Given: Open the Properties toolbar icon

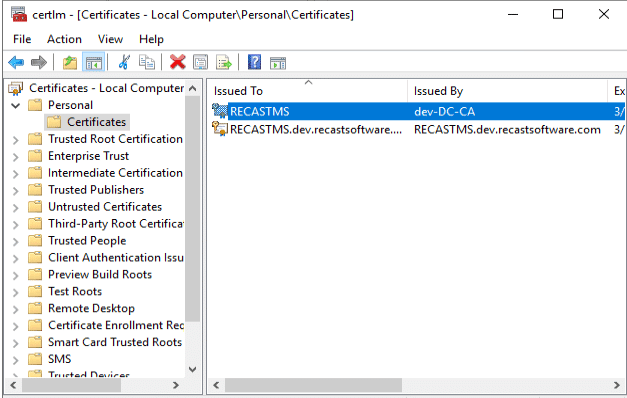Looking at the screenshot, I should (x=200, y=62).
